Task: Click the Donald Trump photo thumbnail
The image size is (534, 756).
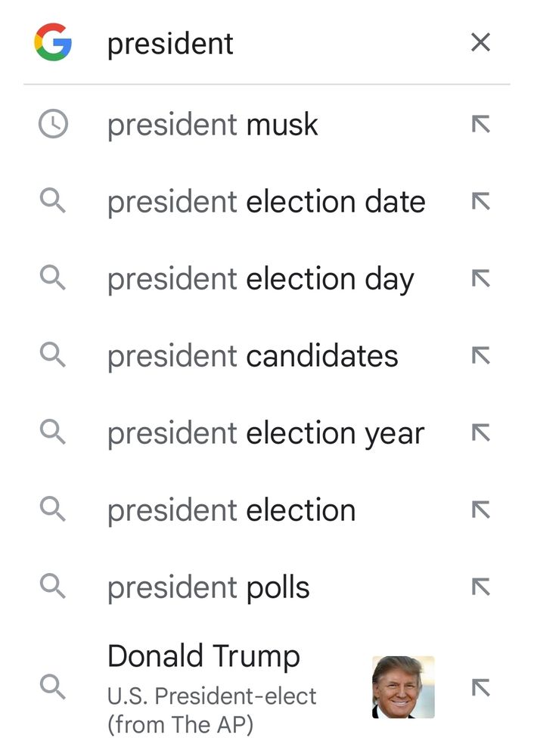Action: coord(403,687)
